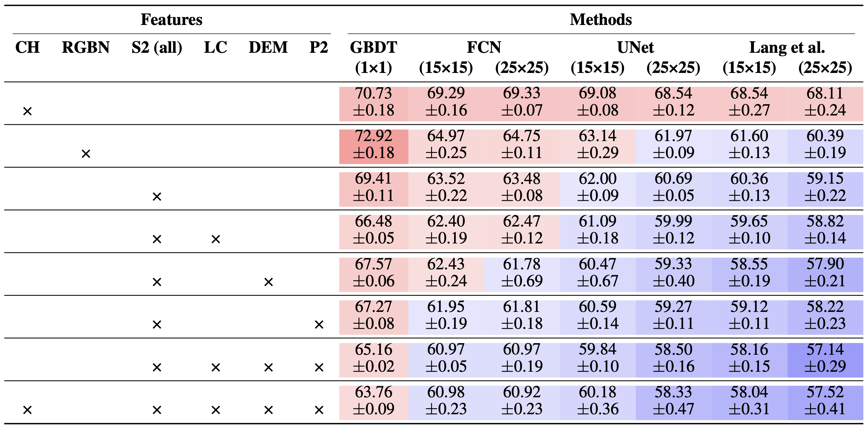Click the GBDT (1×1) method header
The image size is (868, 428).
(x=373, y=57)
